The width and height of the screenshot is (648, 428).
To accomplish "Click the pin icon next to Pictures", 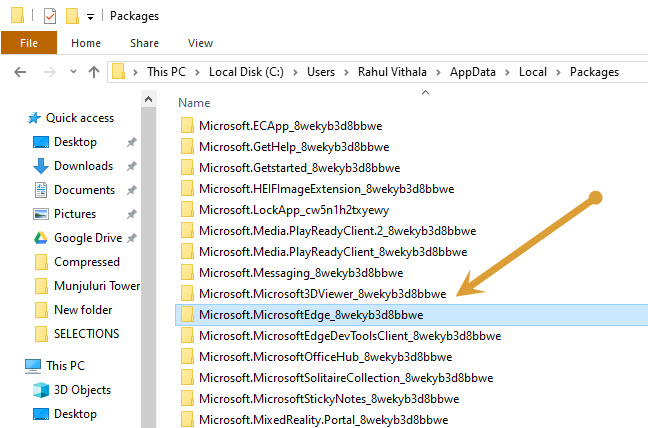I will [x=132, y=214].
